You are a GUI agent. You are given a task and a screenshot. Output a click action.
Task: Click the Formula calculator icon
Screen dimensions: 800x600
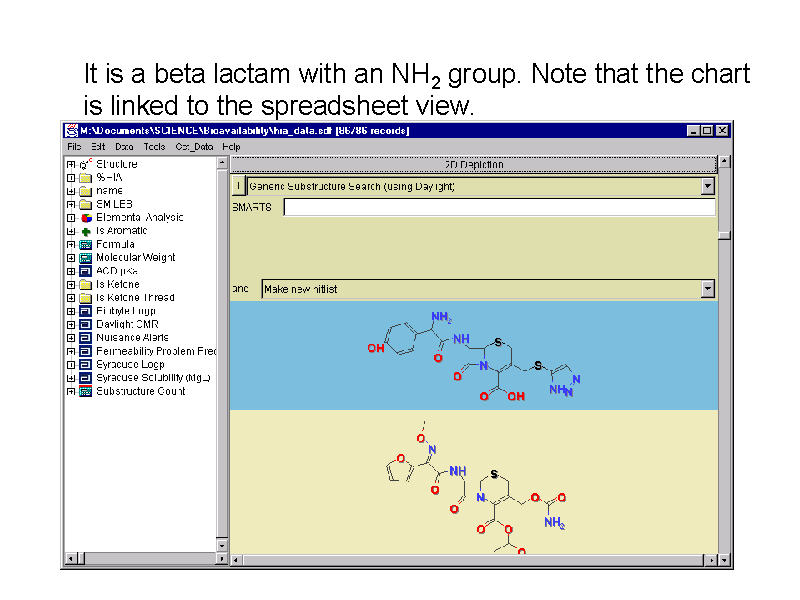point(85,244)
